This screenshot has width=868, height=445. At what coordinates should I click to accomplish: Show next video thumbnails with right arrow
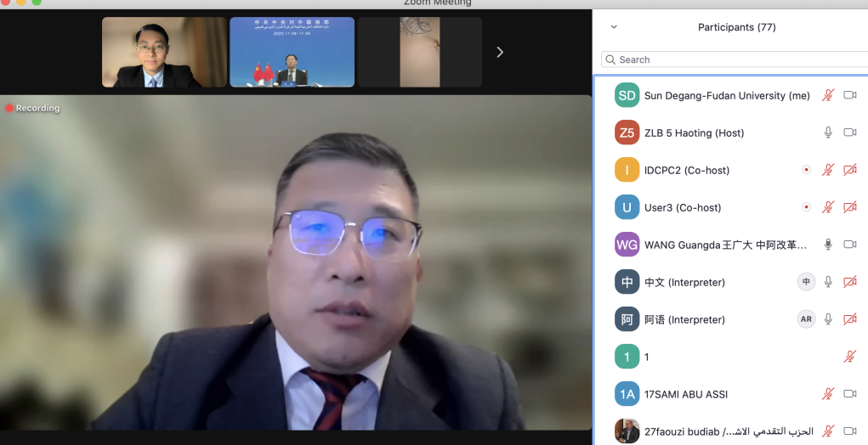click(x=500, y=53)
